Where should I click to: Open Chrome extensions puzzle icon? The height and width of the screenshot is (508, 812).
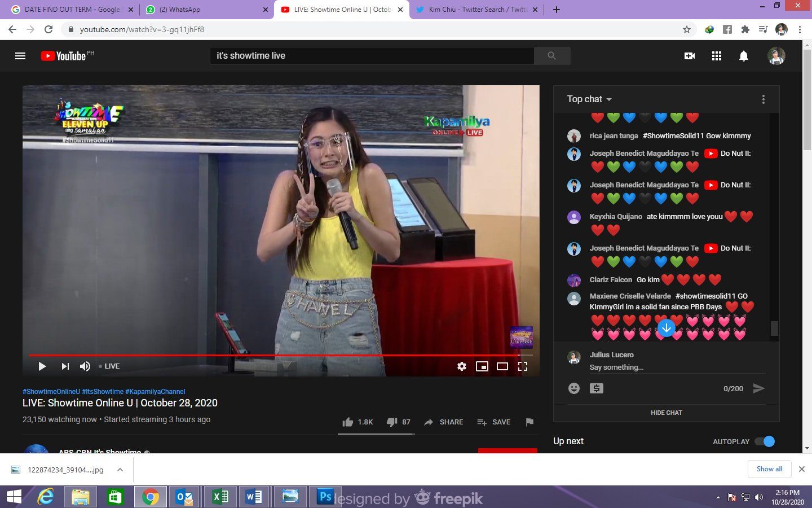pos(745,29)
